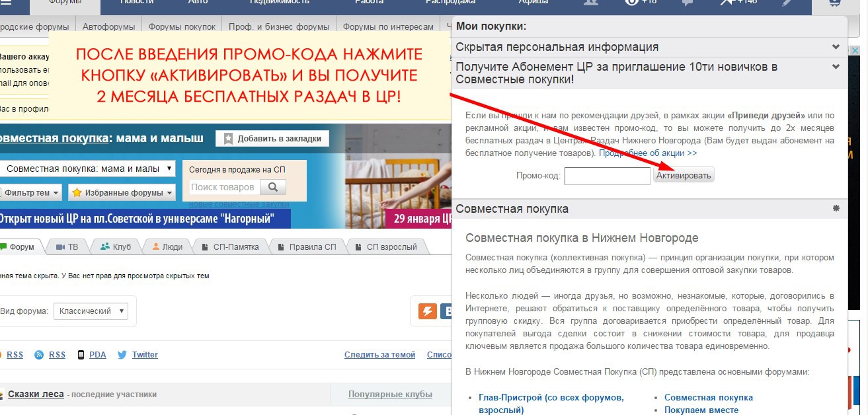Collapse the Получите Абонемент ЦР section chevron
The height and width of the screenshot is (415, 868).
[836, 67]
